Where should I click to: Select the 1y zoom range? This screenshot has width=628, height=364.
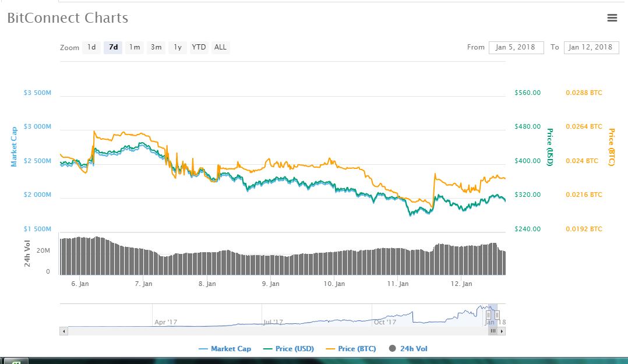click(x=178, y=47)
